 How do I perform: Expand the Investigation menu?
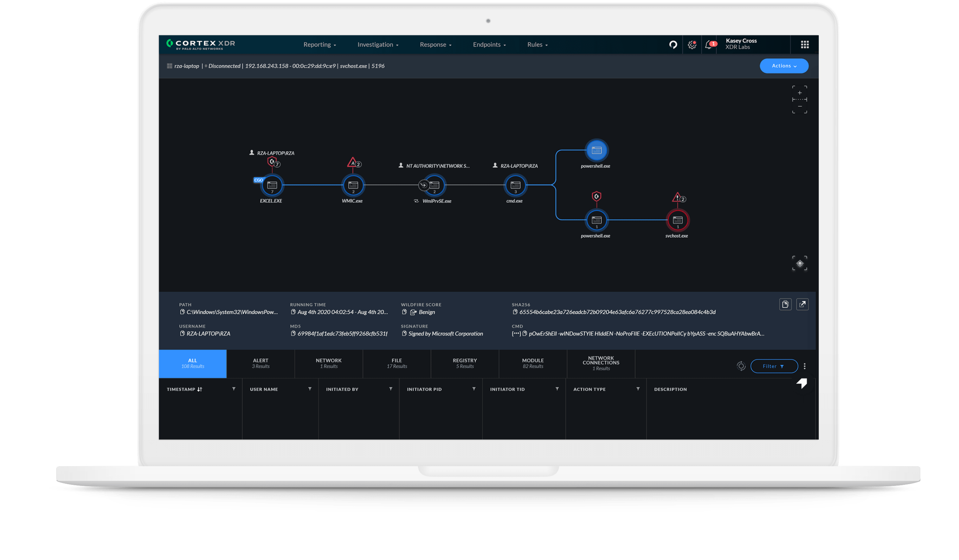pyautogui.click(x=378, y=45)
